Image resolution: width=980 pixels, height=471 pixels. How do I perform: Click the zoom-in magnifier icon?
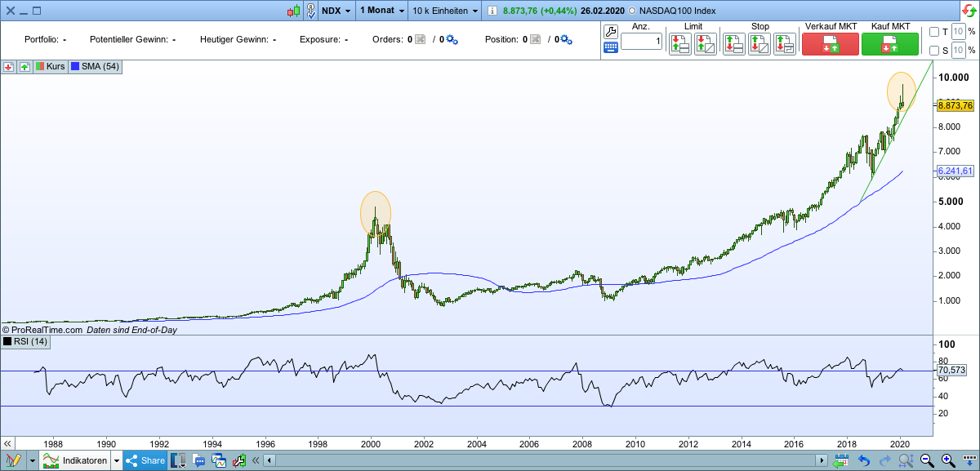pos(947,460)
